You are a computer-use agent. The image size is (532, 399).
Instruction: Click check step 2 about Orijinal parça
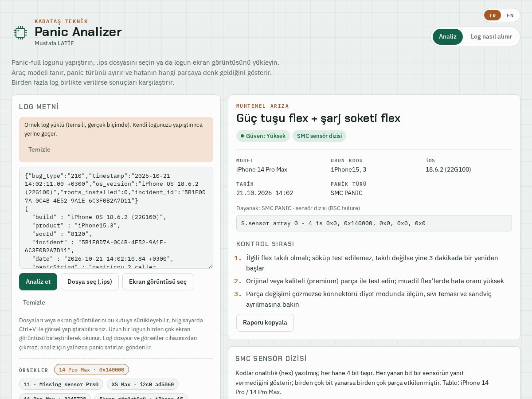coord(375,281)
